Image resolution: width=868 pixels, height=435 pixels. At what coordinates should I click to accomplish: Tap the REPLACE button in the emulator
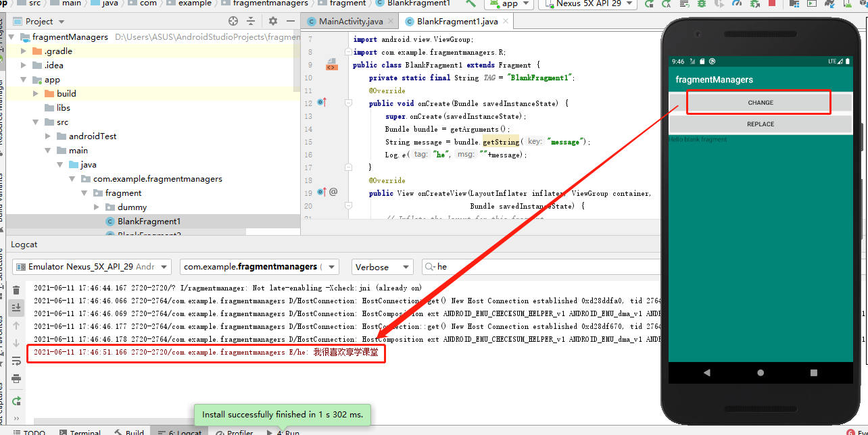point(761,124)
